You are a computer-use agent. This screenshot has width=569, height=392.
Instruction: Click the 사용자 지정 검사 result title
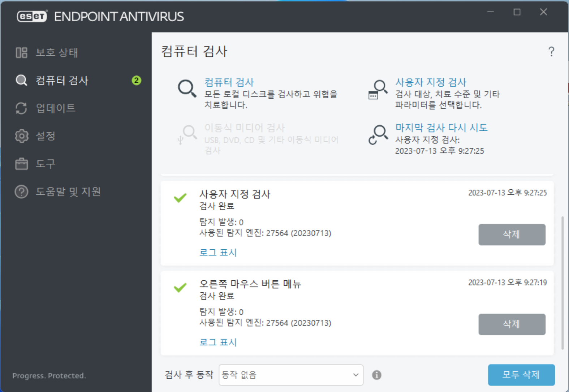pyautogui.click(x=235, y=194)
